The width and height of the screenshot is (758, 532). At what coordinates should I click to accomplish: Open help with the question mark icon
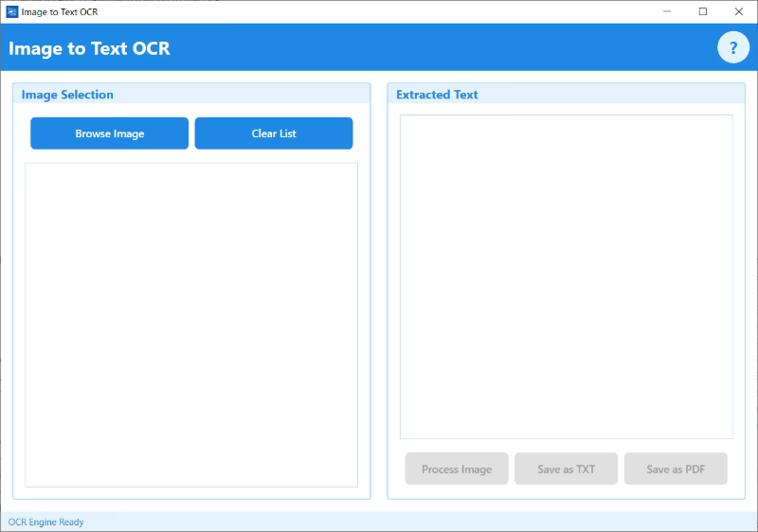pyautogui.click(x=732, y=47)
